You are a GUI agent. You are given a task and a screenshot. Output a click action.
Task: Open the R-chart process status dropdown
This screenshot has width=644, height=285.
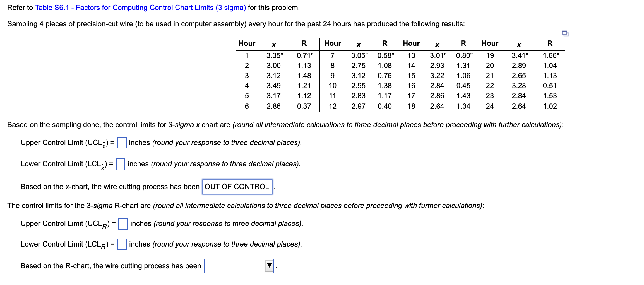(239, 266)
